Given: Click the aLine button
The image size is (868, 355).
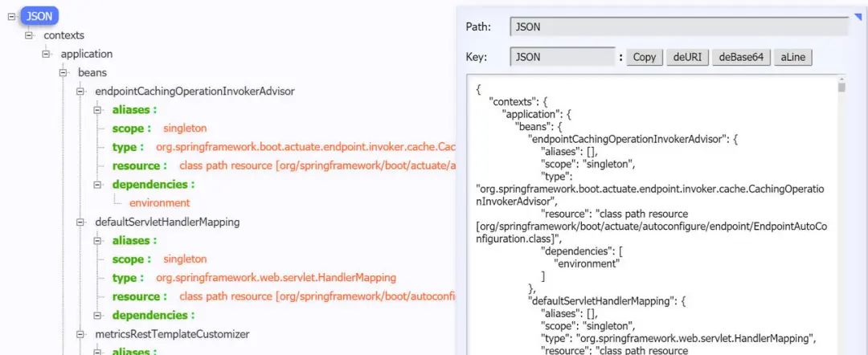Looking at the screenshot, I should click(x=792, y=57).
